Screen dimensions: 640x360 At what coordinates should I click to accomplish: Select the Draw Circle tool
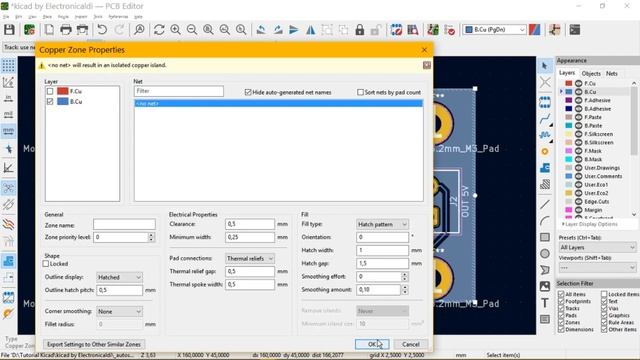tap(545, 253)
